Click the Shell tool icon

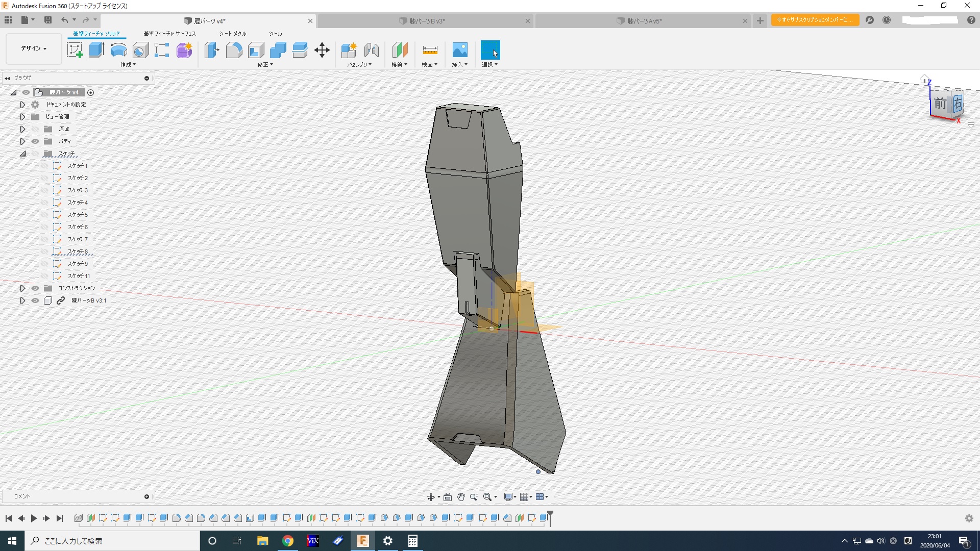[256, 50]
